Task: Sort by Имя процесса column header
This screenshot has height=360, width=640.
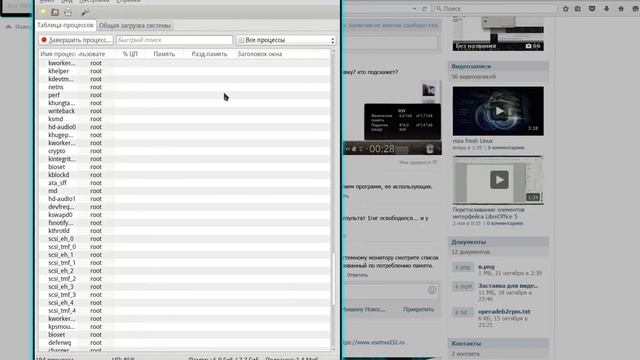Action: (x=58, y=54)
